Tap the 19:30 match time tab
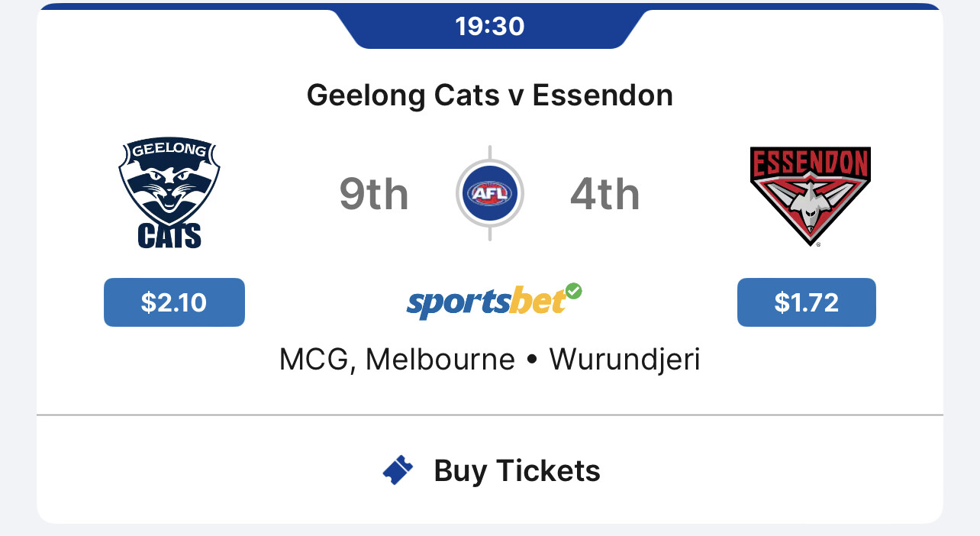Viewport: 980px width, 536px height. tap(490, 27)
